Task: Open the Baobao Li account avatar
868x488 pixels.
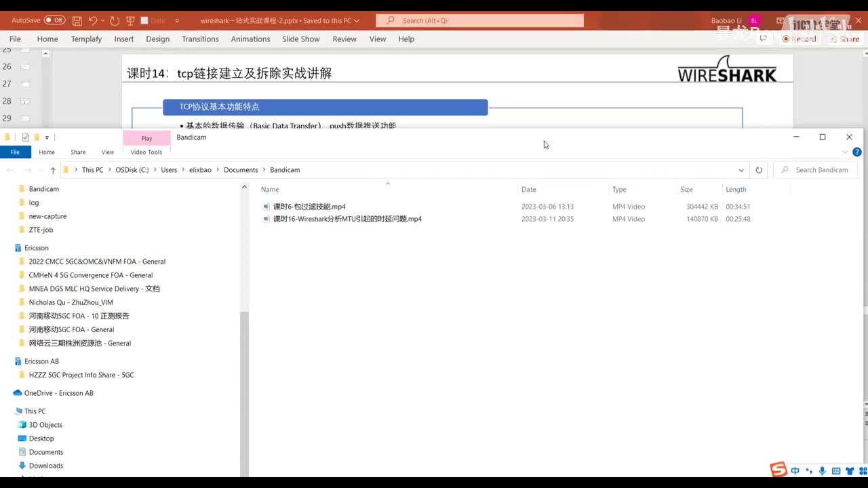Action: [754, 21]
